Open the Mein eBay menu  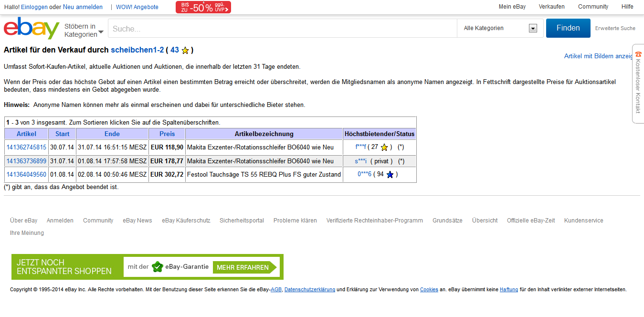tap(512, 7)
